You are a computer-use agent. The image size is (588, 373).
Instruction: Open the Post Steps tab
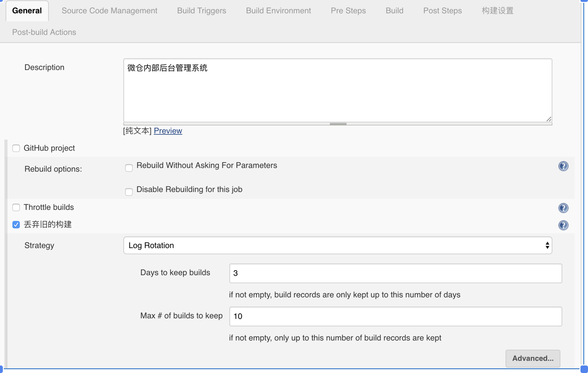[443, 11]
